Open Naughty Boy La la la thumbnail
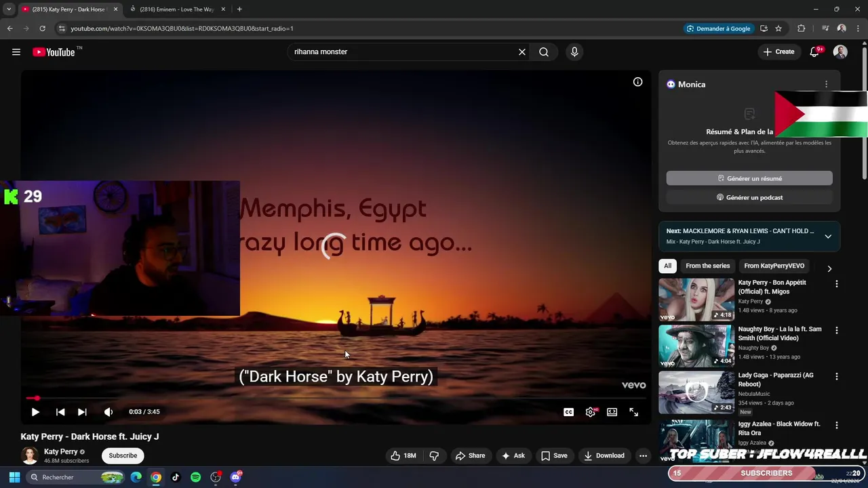The width and height of the screenshot is (868, 488). point(696,346)
